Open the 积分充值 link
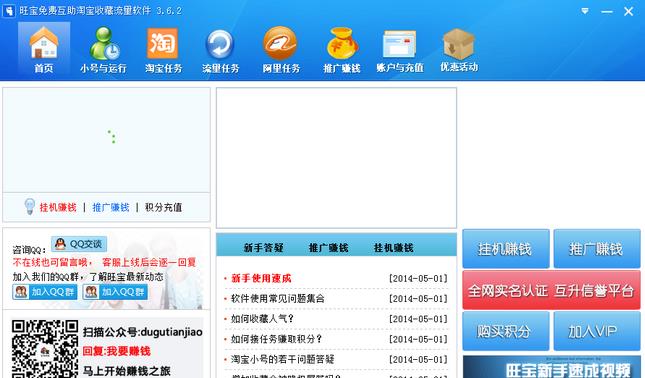The height and width of the screenshot is (378, 645). pos(163,207)
